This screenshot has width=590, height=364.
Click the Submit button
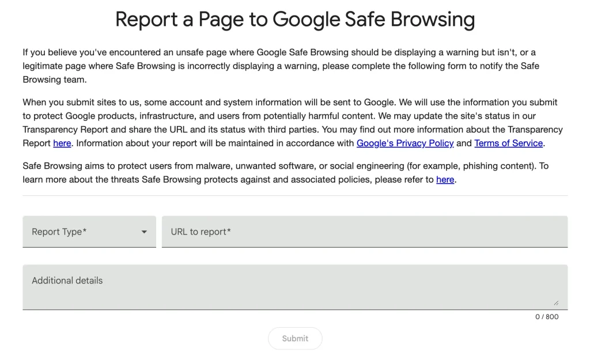point(295,339)
